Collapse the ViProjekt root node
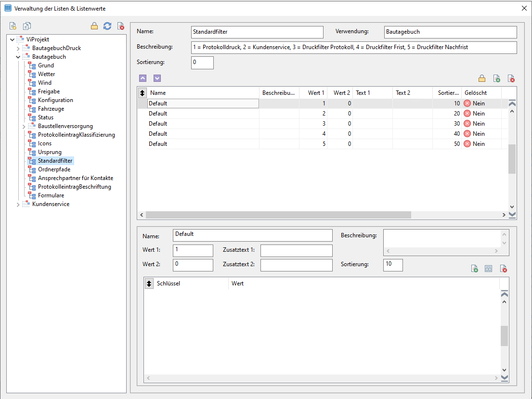 pos(13,39)
